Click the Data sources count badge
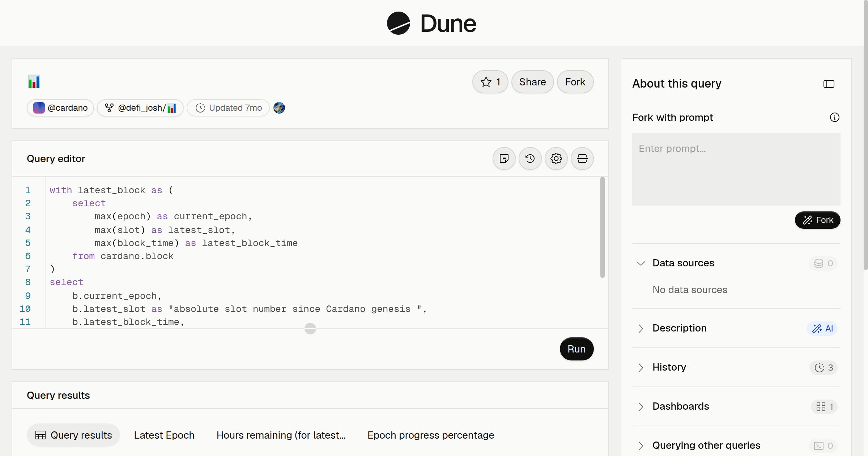The height and width of the screenshot is (456, 868). (x=823, y=263)
